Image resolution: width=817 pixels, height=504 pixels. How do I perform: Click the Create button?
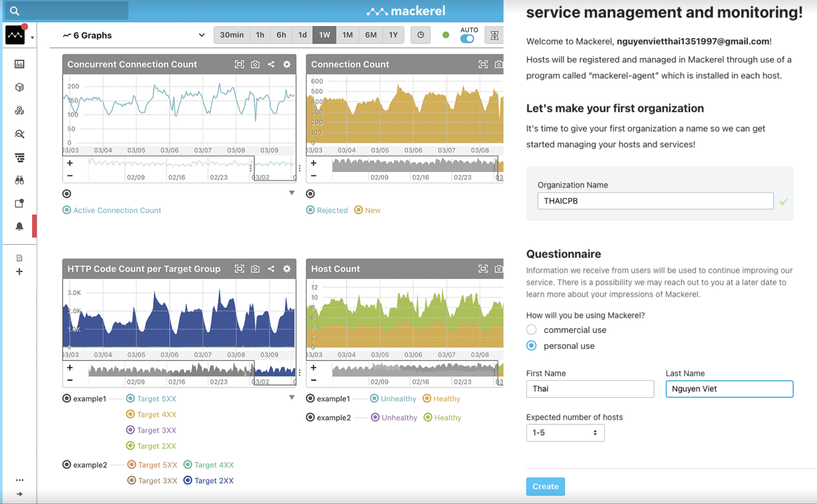(545, 486)
